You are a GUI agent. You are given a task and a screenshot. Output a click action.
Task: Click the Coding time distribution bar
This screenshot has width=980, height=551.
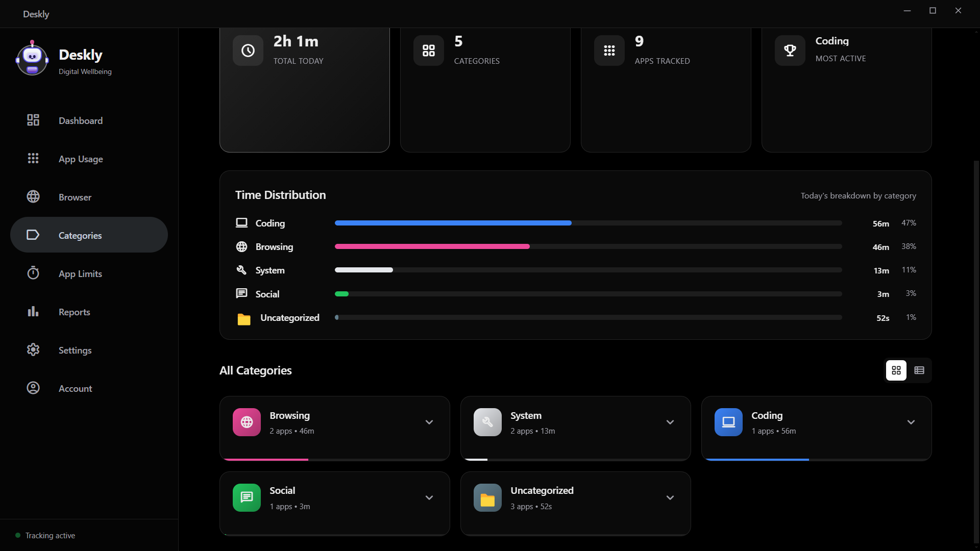pyautogui.click(x=453, y=223)
